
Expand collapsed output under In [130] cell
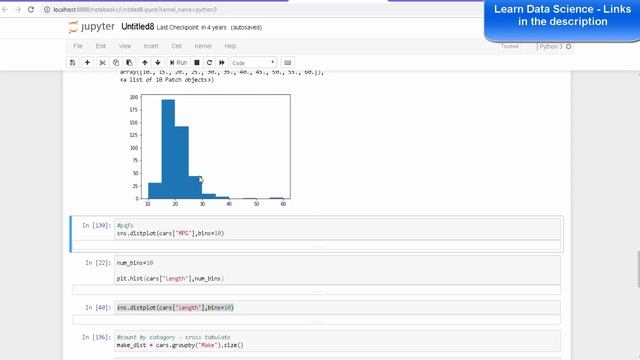[316, 246]
